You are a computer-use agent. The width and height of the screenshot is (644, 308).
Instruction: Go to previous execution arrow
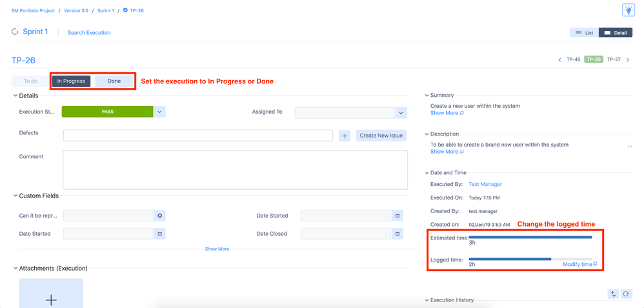click(559, 60)
